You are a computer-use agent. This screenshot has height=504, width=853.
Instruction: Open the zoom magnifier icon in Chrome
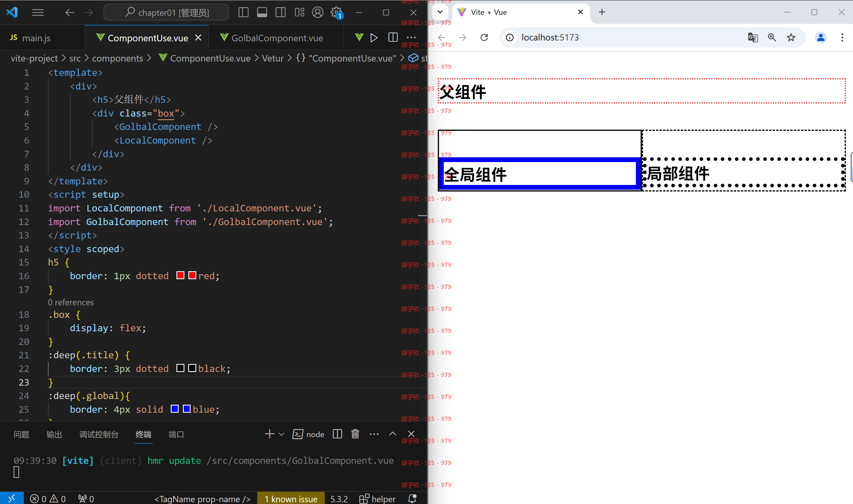point(772,37)
